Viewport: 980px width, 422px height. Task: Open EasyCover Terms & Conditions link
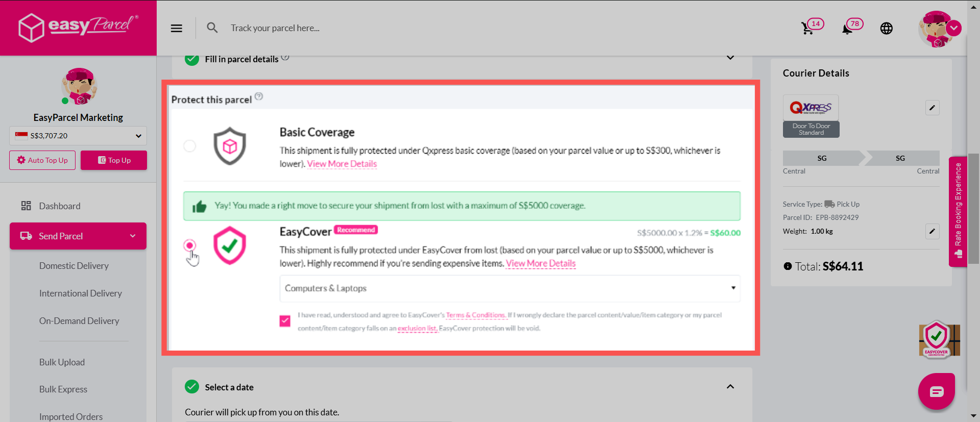click(x=476, y=315)
